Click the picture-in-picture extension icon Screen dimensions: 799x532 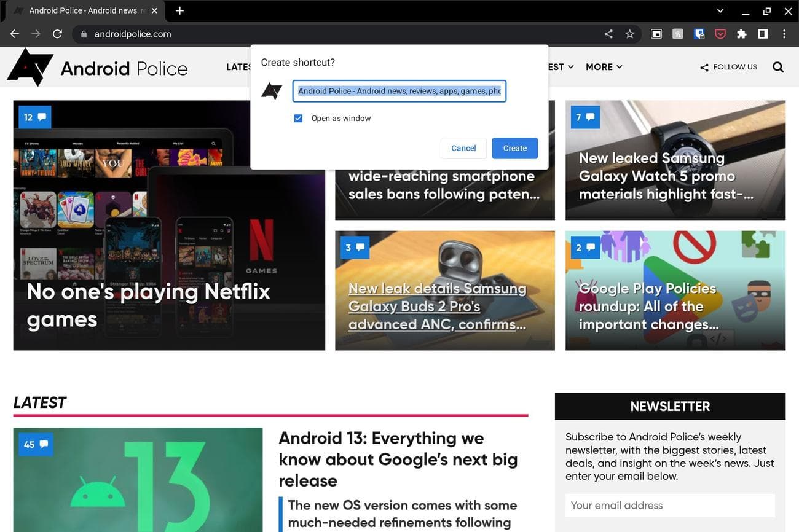[x=656, y=34]
